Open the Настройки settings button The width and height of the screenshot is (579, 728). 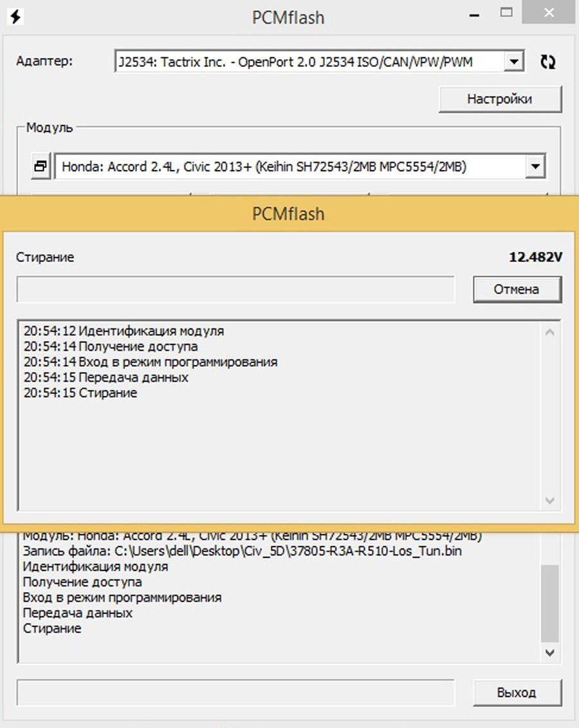click(x=500, y=99)
